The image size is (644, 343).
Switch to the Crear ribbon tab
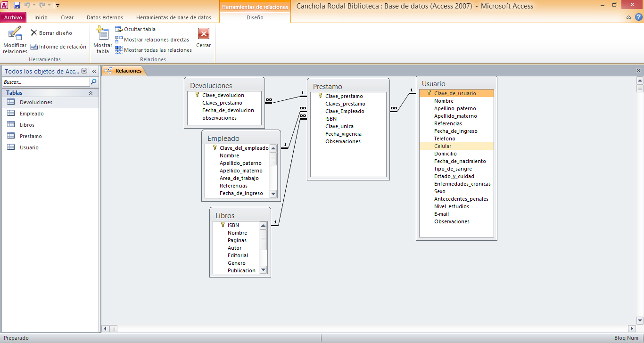point(67,17)
